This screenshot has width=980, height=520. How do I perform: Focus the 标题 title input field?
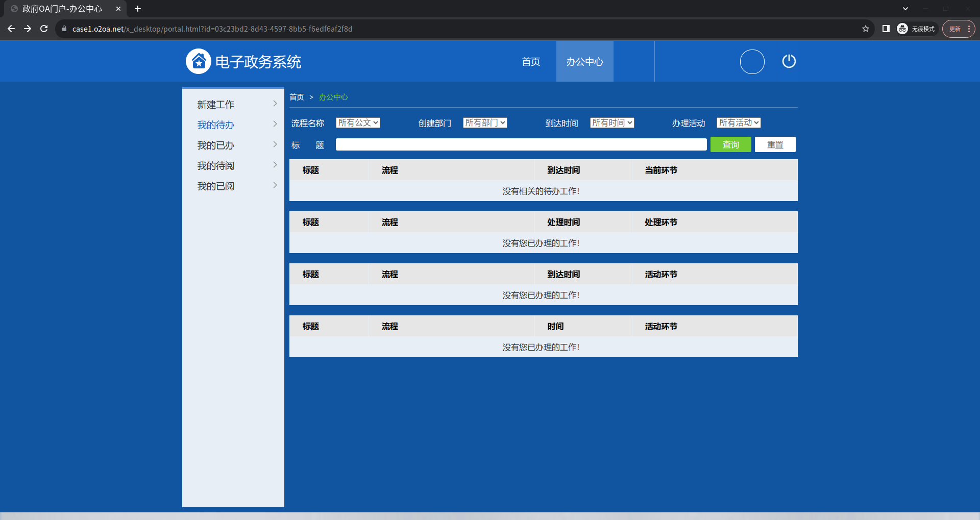click(x=521, y=145)
